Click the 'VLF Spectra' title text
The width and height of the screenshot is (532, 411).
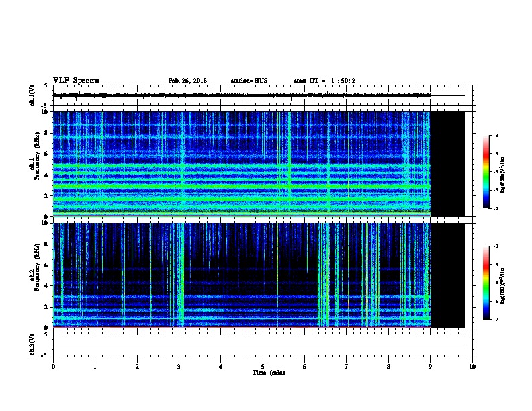point(76,81)
